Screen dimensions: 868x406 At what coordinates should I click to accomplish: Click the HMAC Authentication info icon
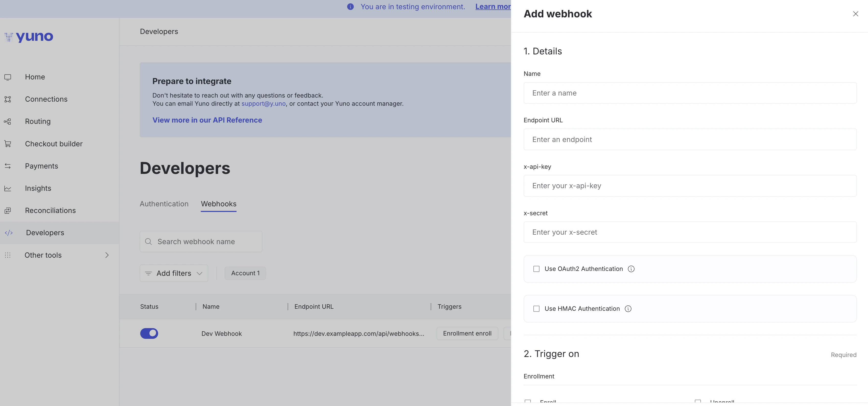(x=628, y=309)
